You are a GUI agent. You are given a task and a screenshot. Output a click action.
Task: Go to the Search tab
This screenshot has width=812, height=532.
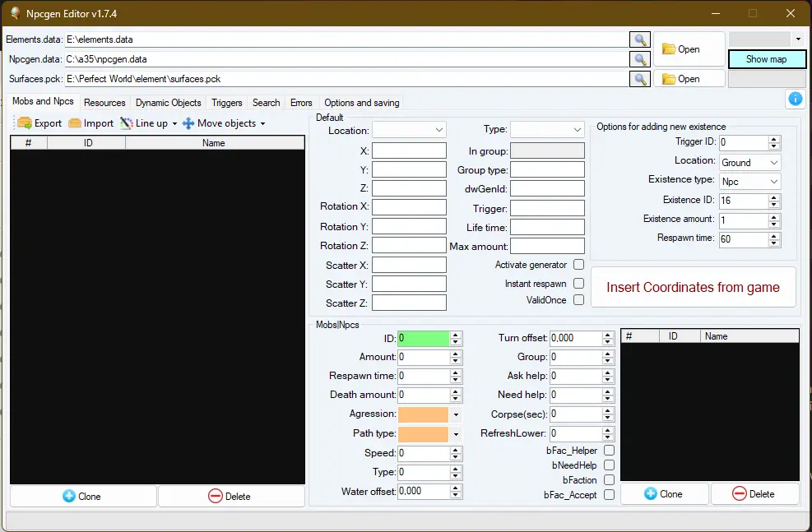(267, 103)
